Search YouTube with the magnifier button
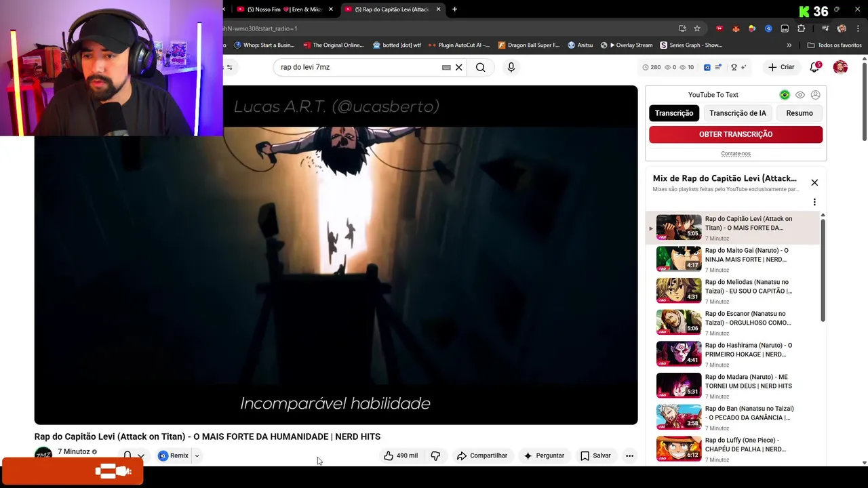This screenshot has height=488, width=868. (x=480, y=67)
